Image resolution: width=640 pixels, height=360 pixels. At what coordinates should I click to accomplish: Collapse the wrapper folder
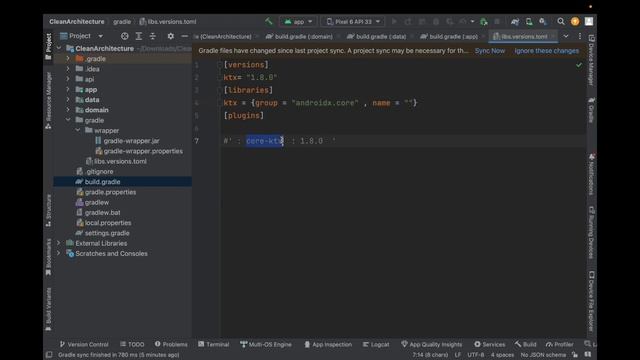(x=78, y=130)
